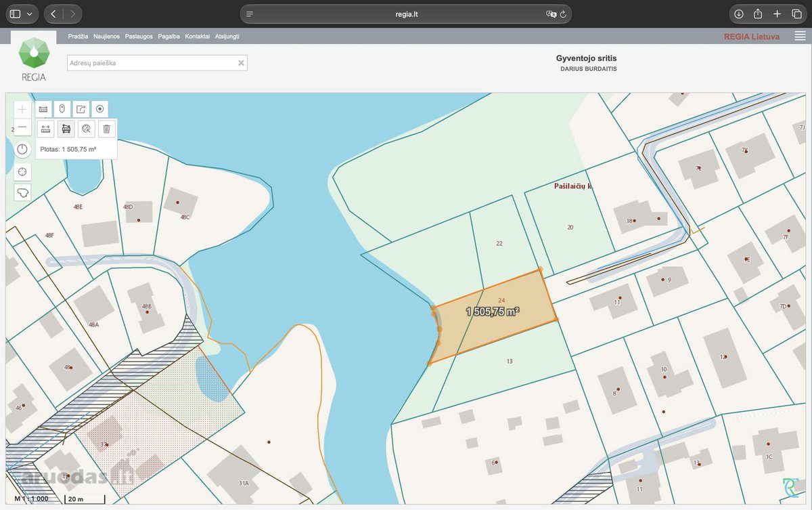Open the ruler measurement tools
812x510 pixels.
click(x=43, y=109)
